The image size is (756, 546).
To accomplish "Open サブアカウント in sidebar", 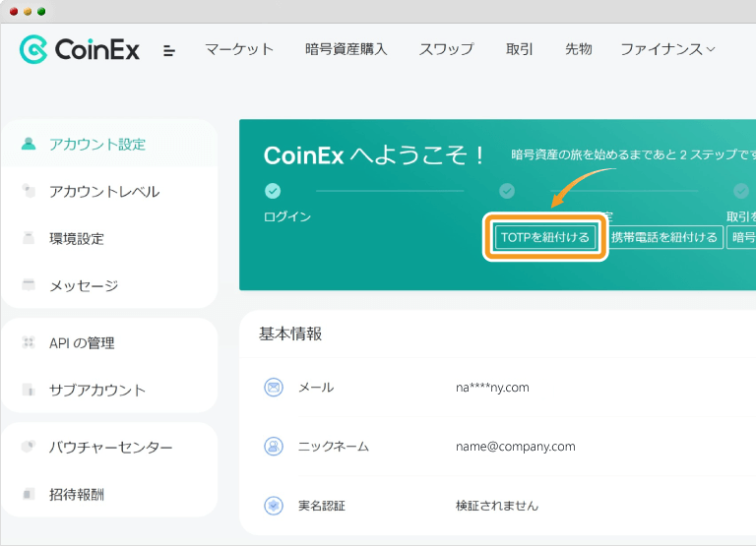I will tap(110, 390).
